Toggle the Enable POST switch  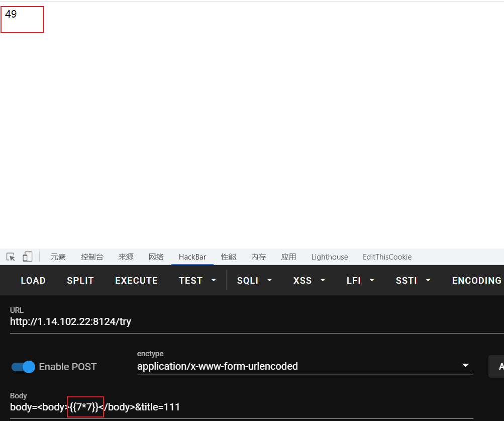click(23, 367)
